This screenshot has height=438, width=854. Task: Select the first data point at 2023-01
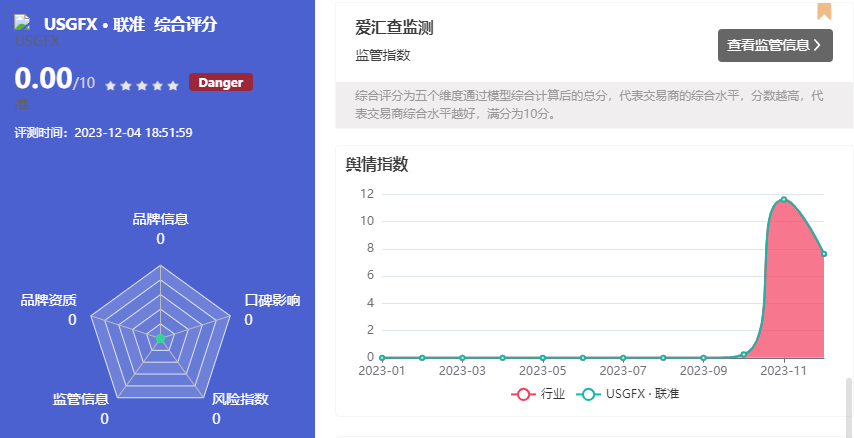point(382,358)
